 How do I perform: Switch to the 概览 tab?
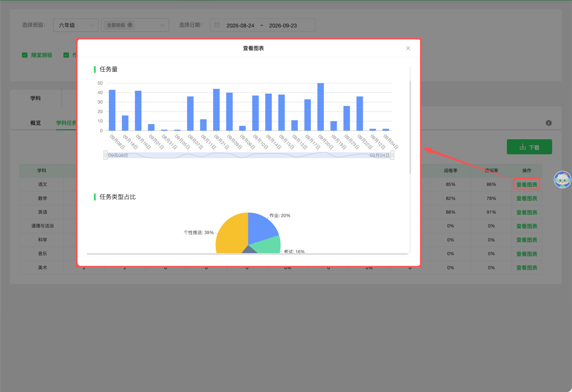coord(36,123)
